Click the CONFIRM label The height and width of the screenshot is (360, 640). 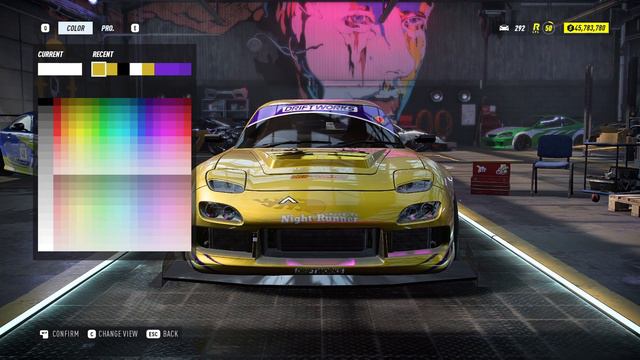[x=66, y=334]
